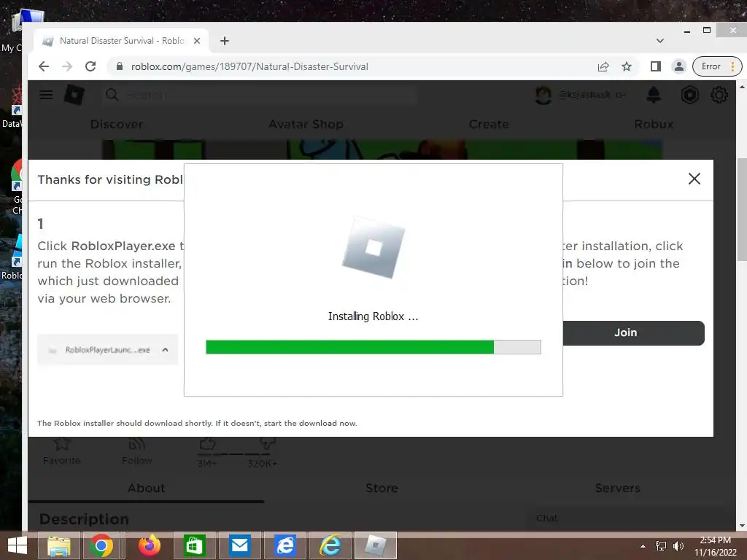
Task: Reload the Roblox page
Action: [90, 66]
